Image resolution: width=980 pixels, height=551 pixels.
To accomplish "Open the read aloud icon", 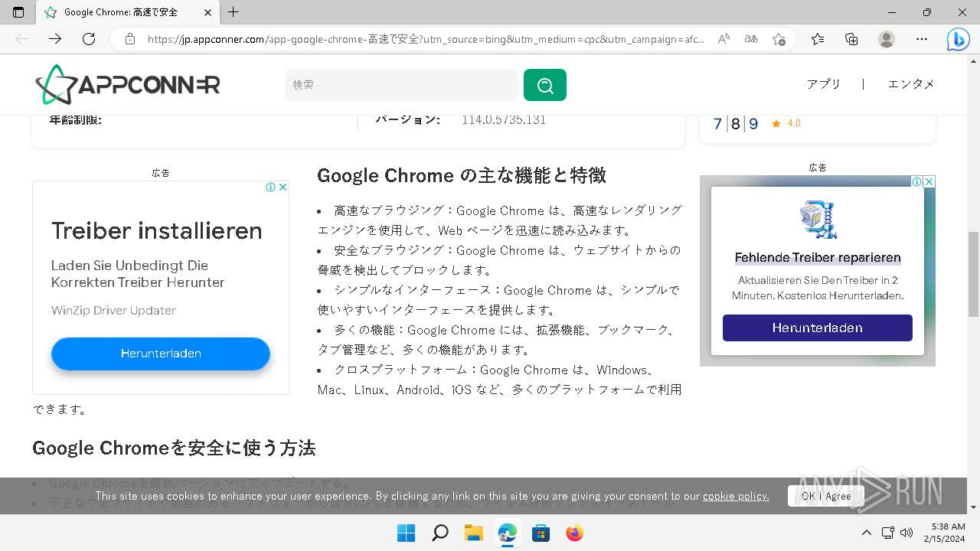I will (x=724, y=39).
